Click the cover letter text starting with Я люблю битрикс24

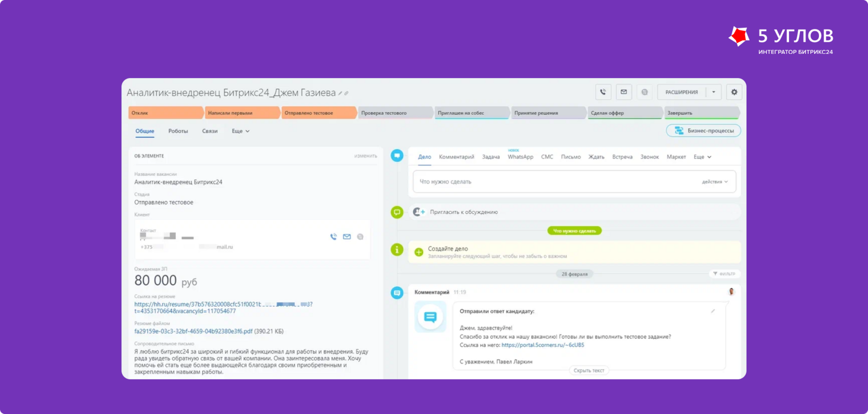[x=252, y=362]
